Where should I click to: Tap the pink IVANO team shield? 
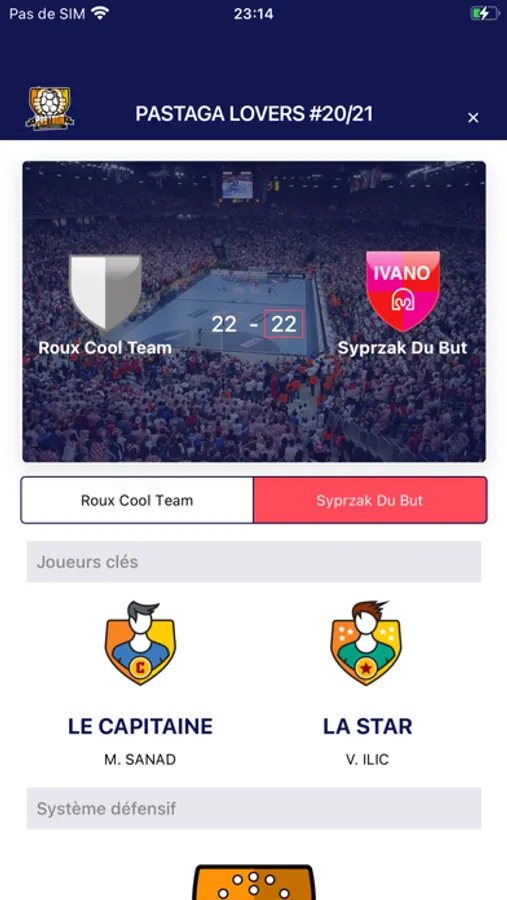coord(403,291)
